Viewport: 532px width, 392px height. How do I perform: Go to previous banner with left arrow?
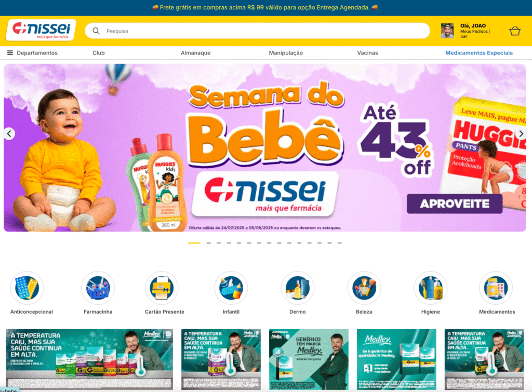pos(9,133)
